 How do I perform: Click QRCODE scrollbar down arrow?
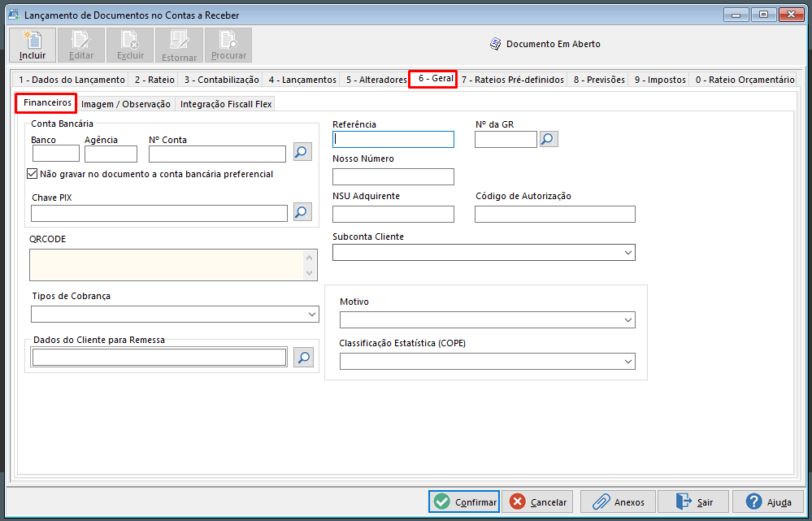pos(310,272)
